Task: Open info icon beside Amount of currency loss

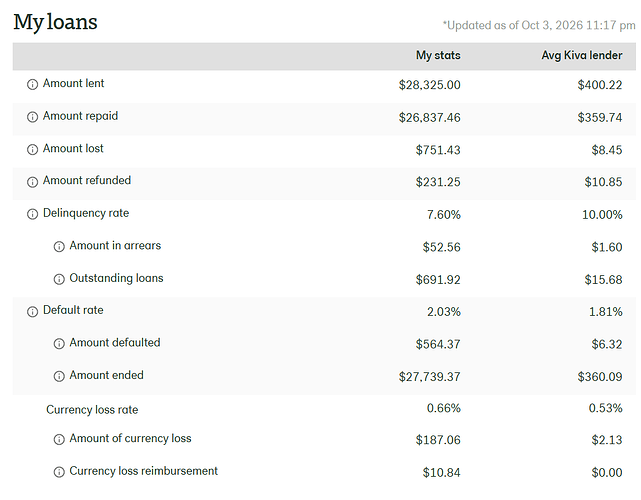Action: point(59,439)
